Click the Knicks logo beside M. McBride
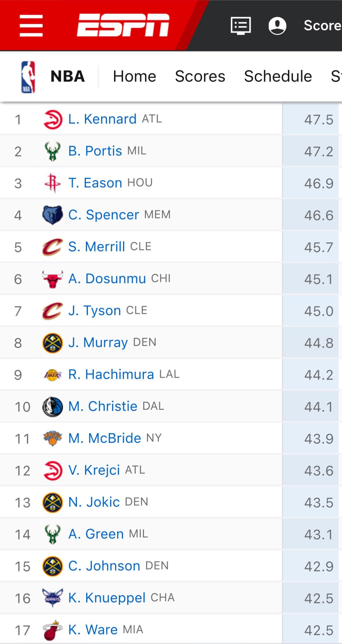The width and height of the screenshot is (342, 644). (x=52, y=438)
